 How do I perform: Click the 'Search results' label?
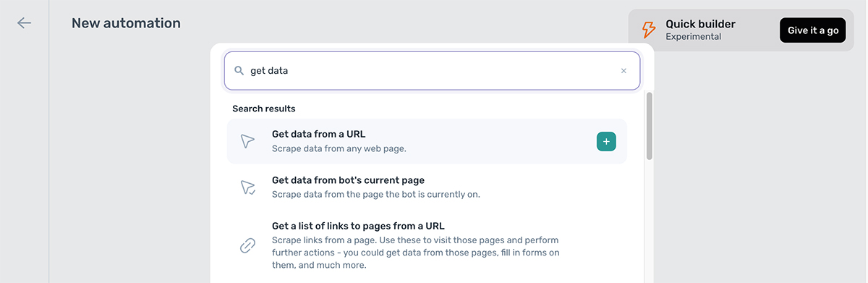click(264, 109)
